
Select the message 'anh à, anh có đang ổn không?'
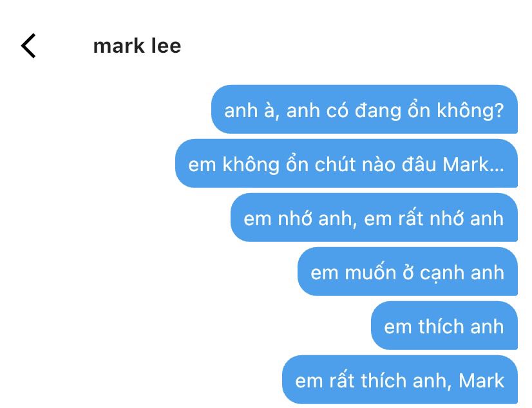[x=365, y=109]
